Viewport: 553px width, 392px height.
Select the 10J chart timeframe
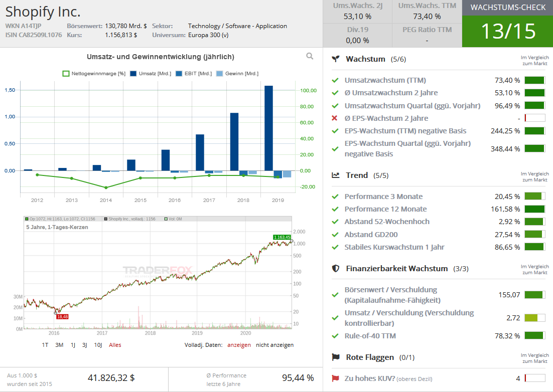[98, 345]
